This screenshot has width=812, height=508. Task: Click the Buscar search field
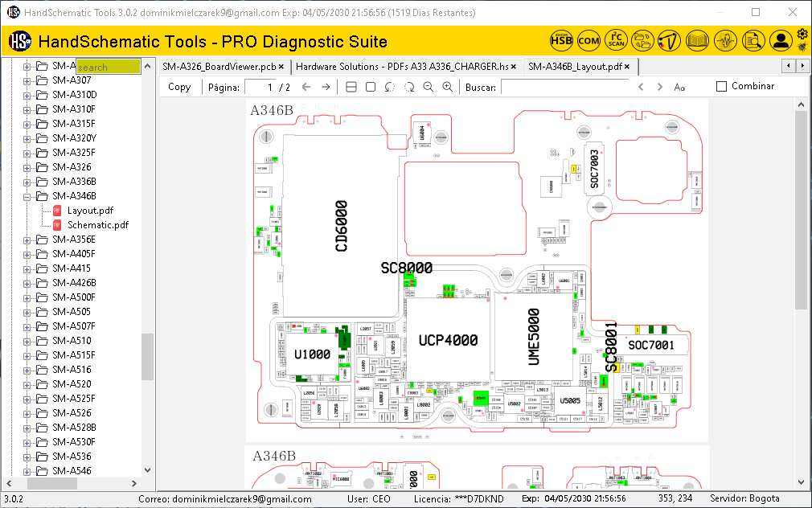(x=565, y=87)
